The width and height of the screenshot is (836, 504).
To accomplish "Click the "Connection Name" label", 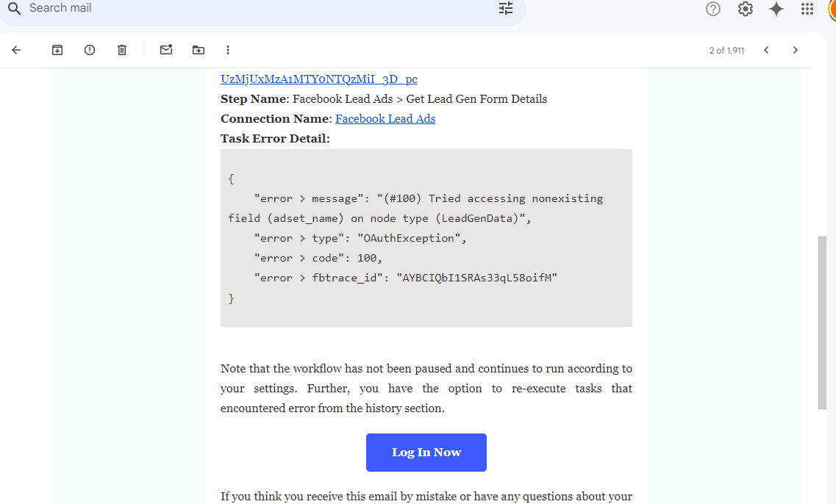I will [x=274, y=119].
